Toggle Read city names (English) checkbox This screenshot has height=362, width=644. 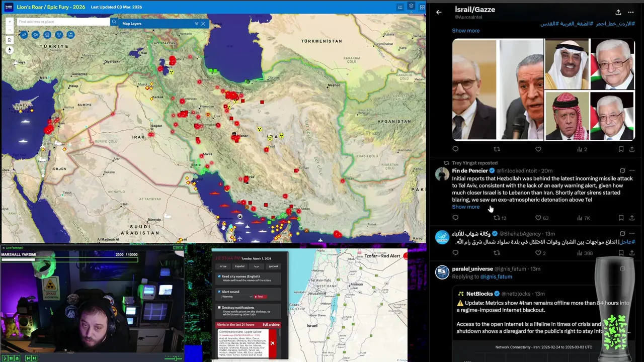pyautogui.click(x=219, y=276)
